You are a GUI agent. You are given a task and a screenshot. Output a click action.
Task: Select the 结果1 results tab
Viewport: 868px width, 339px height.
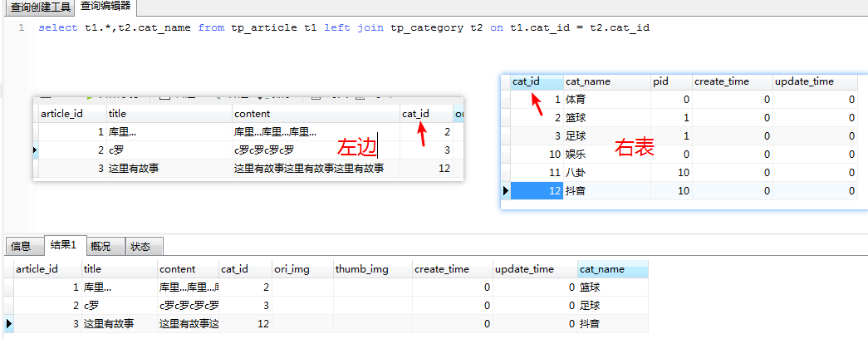coord(63,245)
